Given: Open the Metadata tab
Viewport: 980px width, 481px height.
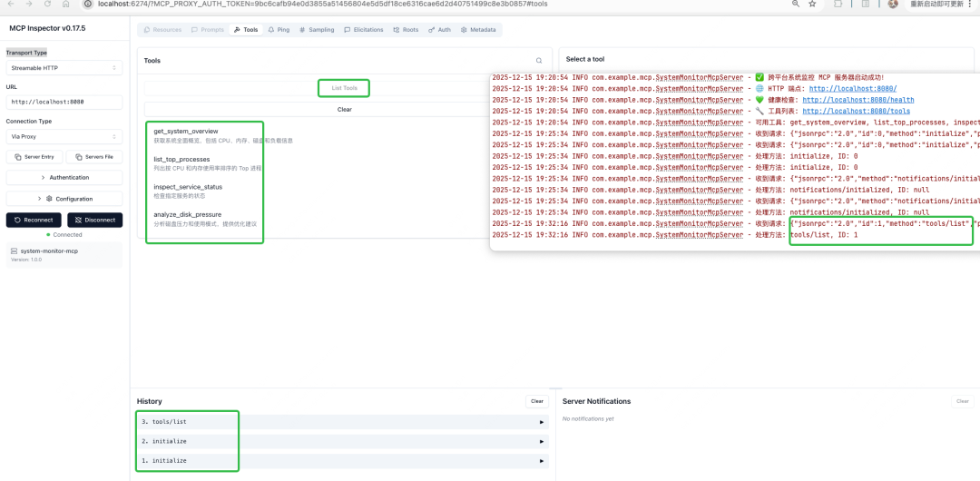Looking at the screenshot, I should tap(478, 29).
